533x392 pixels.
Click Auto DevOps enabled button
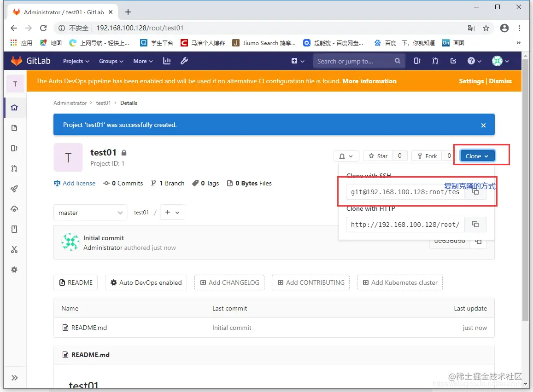click(x=146, y=282)
